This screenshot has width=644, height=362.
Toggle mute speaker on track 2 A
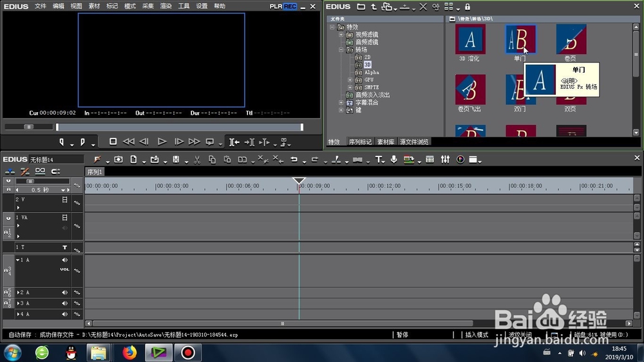(64, 292)
